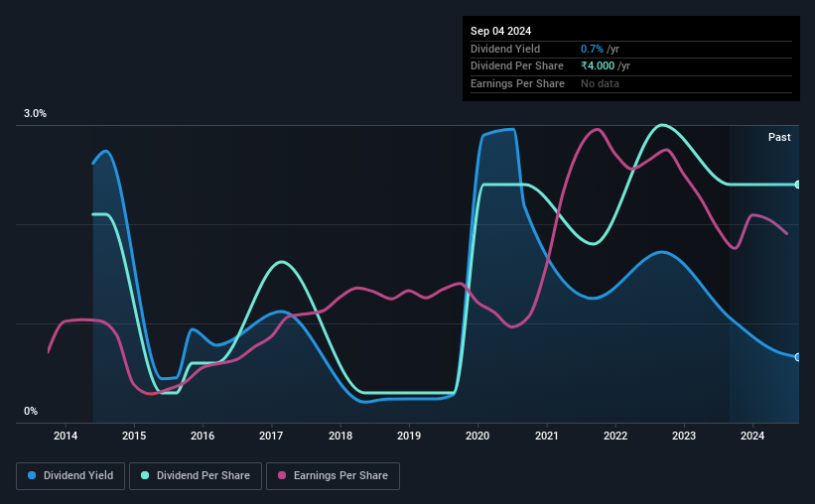Image resolution: width=815 pixels, height=504 pixels.
Task: Click the teal Dividend Per Share legend dot
Action: pyautogui.click(x=145, y=475)
